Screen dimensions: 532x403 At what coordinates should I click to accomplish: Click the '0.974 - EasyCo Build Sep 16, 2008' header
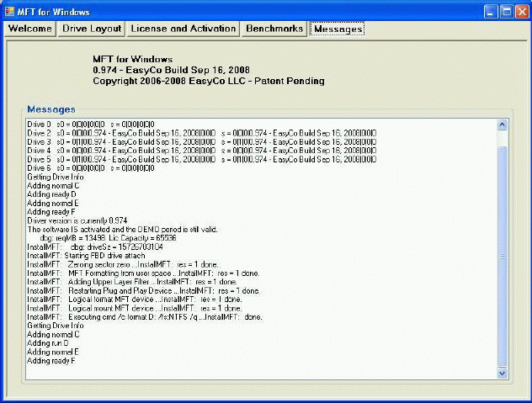click(172, 70)
